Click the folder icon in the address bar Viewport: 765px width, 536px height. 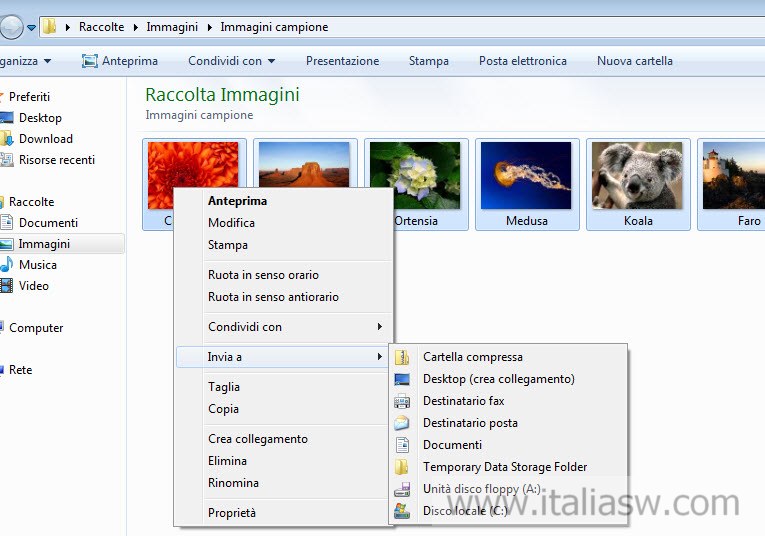pyautogui.click(x=49, y=27)
